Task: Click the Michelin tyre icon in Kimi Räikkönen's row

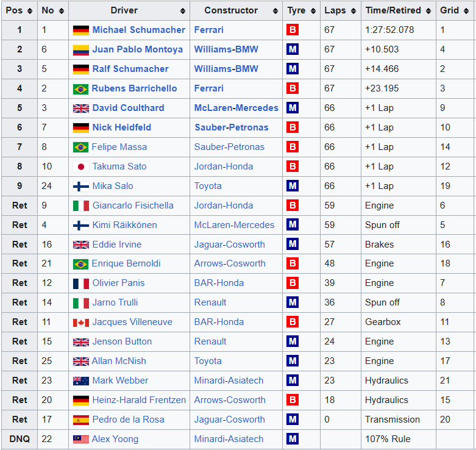Action: click(x=293, y=225)
